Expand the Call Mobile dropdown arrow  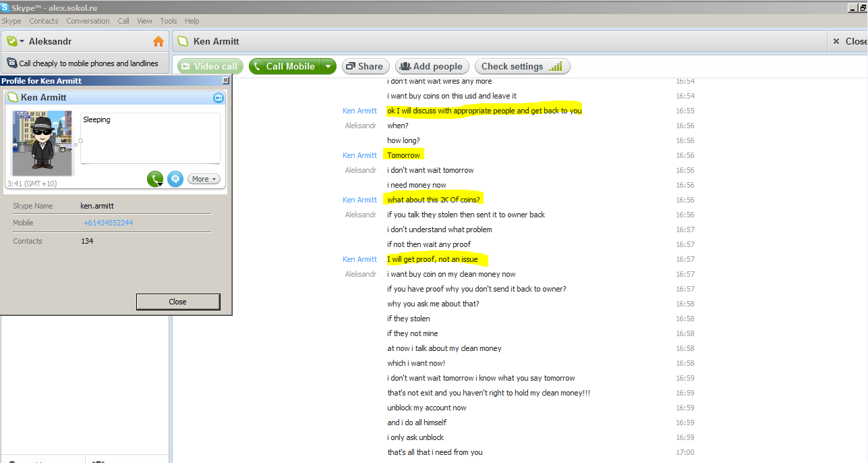click(328, 66)
